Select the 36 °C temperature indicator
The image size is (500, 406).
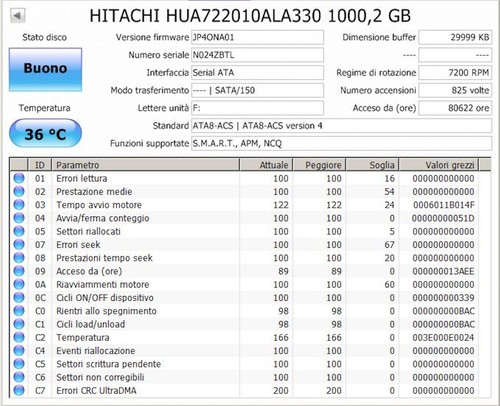pyautogui.click(x=45, y=134)
